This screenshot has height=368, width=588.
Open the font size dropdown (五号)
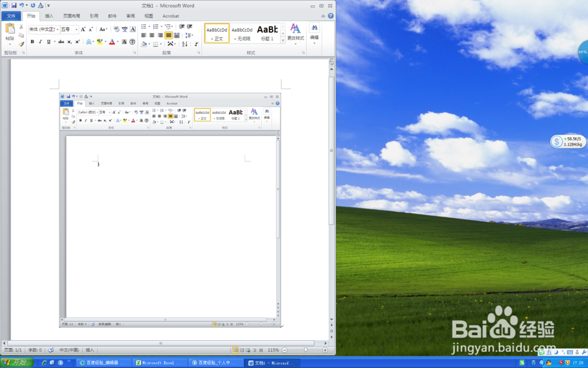[76, 29]
